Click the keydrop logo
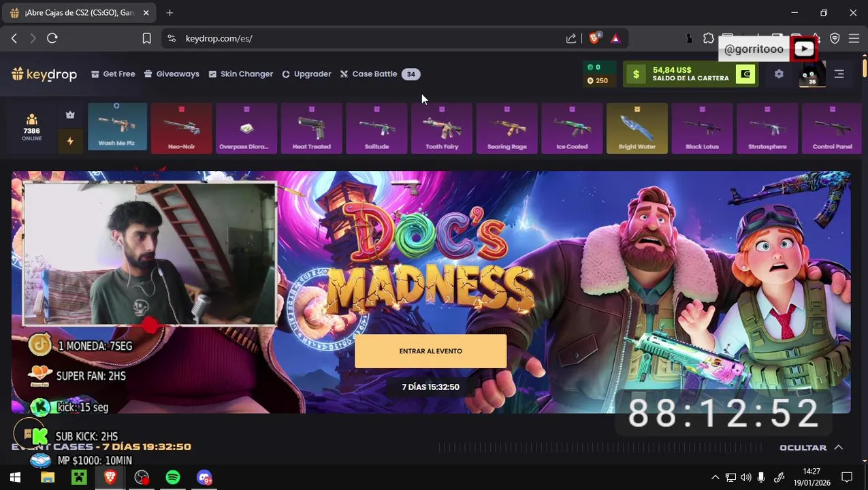The image size is (868, 490). coord(44,74)
